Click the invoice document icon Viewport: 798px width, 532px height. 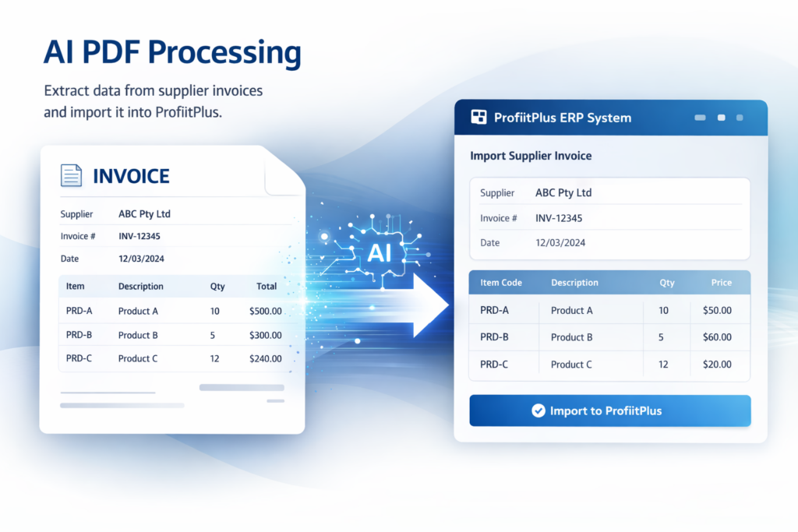pyautogui.click(x=71, y=175)
